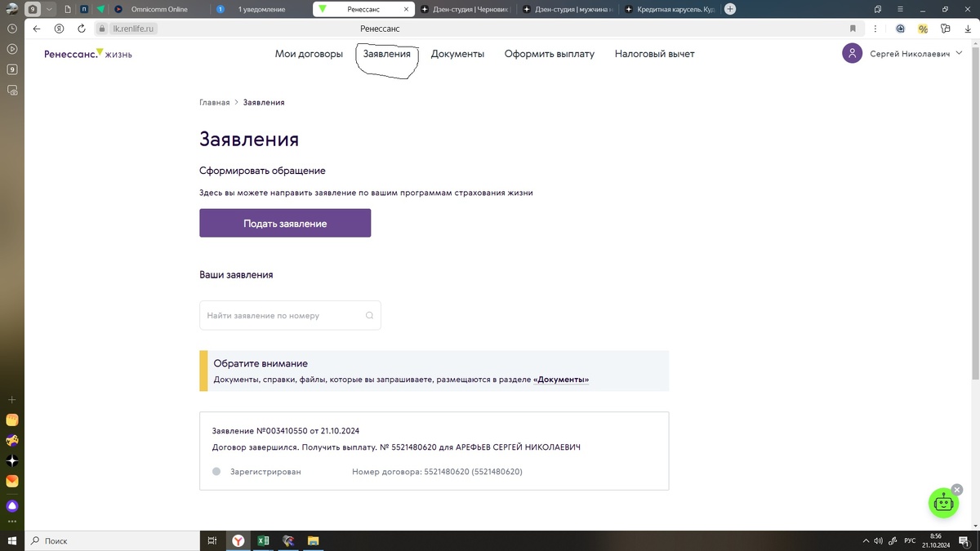Click the magnifier icon in search field
This screenshot has width=980, height=551.
pos(369,315)
